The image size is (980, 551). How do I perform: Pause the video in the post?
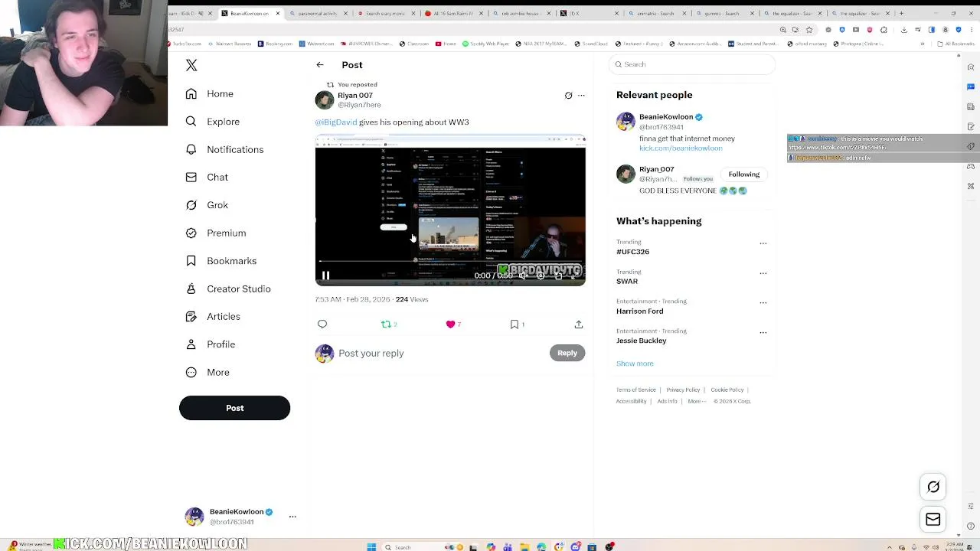pos(325,275)
